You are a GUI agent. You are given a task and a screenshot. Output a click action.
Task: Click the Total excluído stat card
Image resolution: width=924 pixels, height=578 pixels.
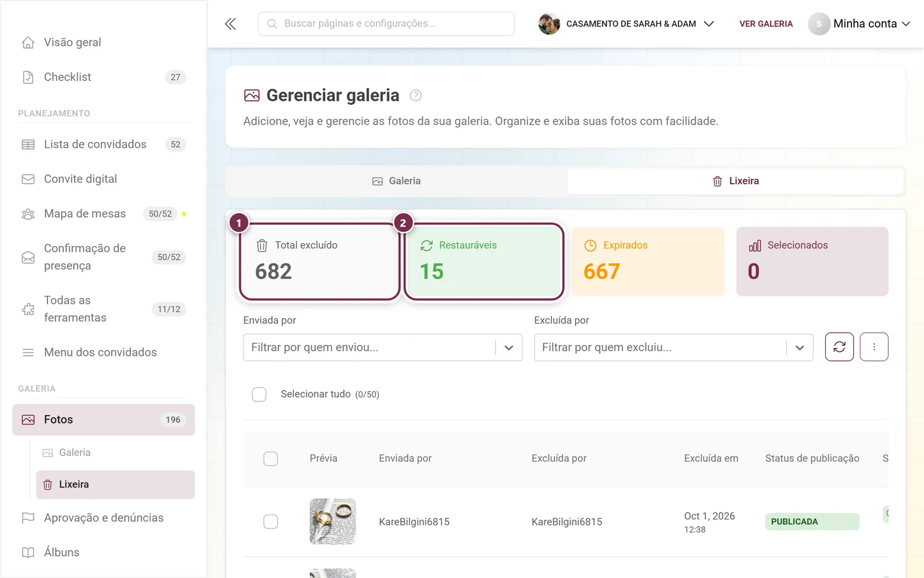pos(320,261)
